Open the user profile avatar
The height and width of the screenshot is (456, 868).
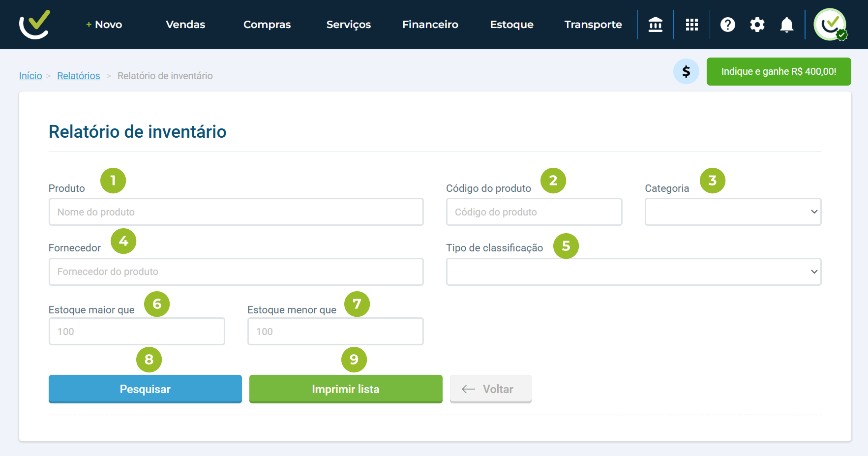click(831, 25)
